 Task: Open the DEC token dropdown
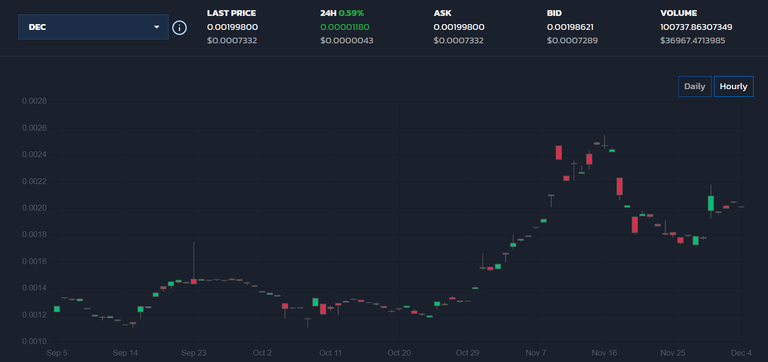[93, 27]
